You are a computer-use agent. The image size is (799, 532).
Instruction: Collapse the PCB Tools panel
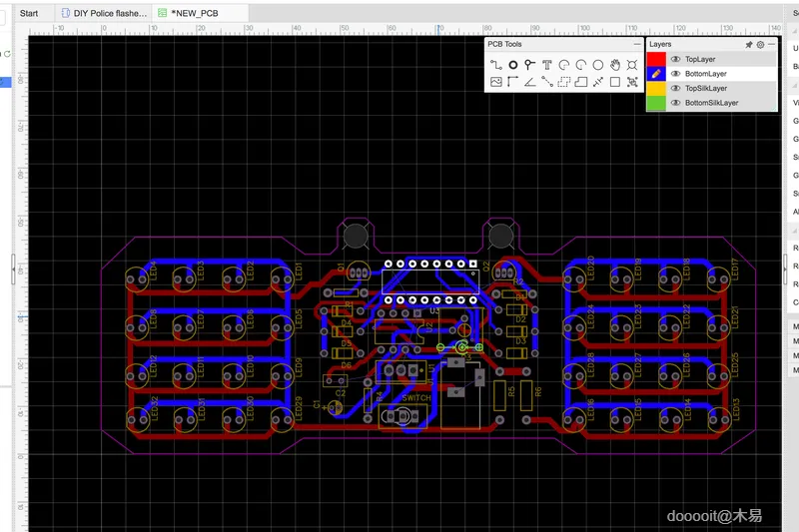point(636,45)
